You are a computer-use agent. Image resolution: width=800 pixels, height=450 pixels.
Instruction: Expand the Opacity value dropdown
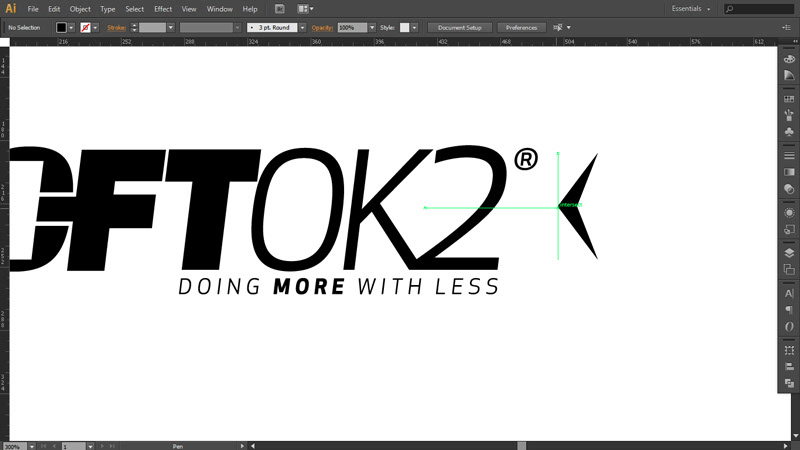click(372, 27)
